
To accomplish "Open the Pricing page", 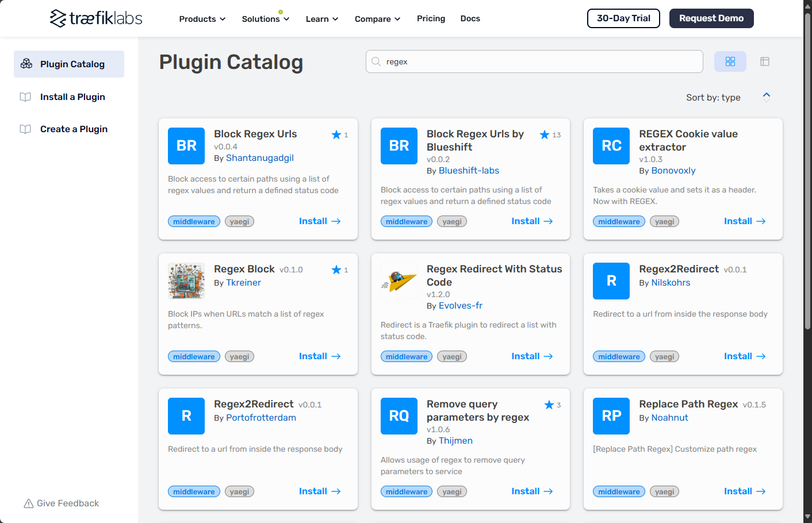I will click(x=431, y=18).
